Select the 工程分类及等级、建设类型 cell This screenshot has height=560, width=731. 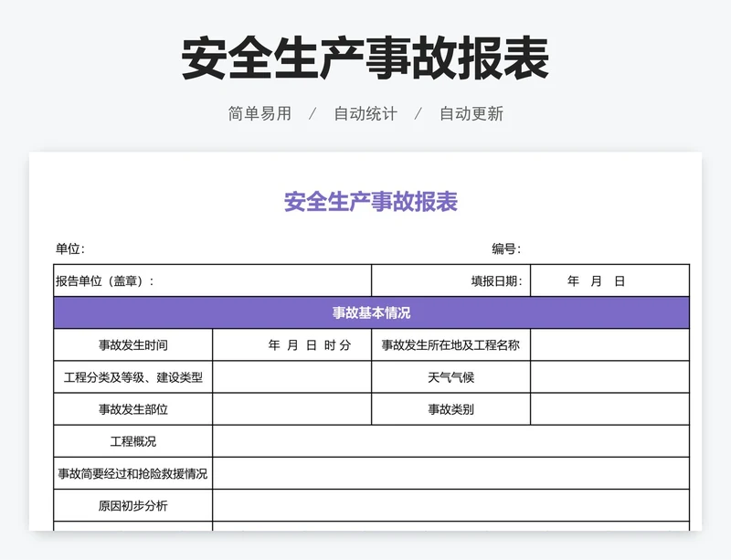coord(132,377)
